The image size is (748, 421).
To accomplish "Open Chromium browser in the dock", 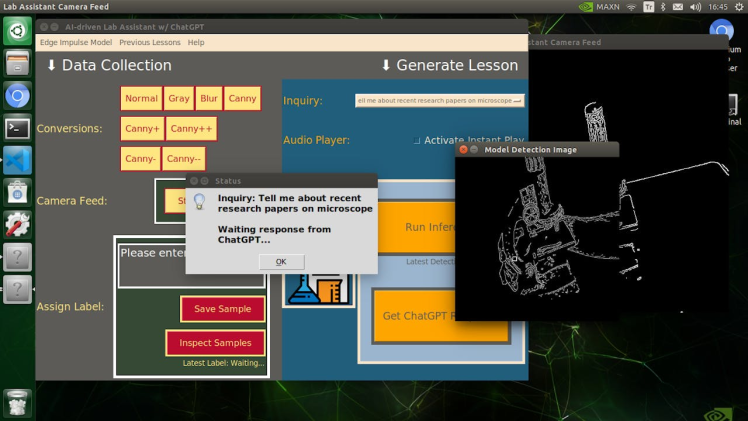I will (x=17, y=96).
